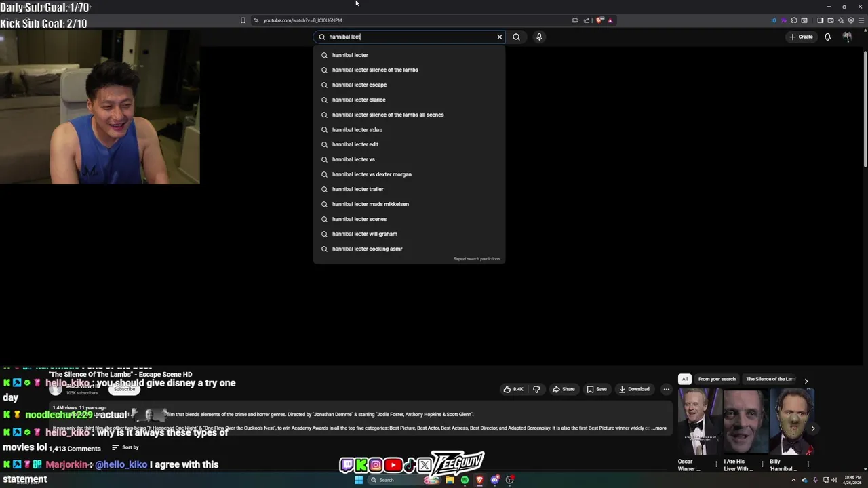Expand description with '...more'
The height and width of the screenshot is (488, 868).
tap(658, 428)
